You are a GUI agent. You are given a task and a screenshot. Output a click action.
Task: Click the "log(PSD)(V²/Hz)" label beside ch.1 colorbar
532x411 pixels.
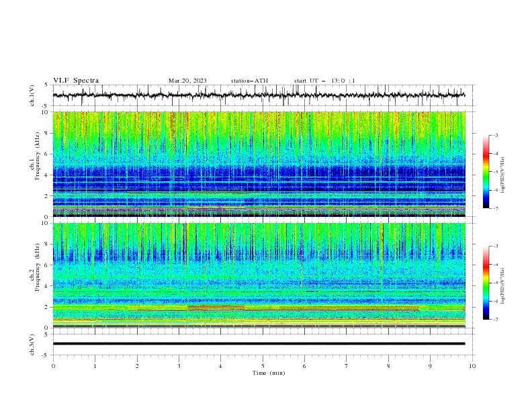(502, 175)
